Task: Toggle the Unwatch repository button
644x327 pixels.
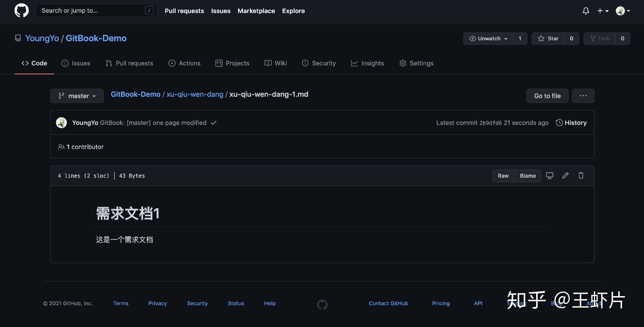Action: click(x=488, y=38)
